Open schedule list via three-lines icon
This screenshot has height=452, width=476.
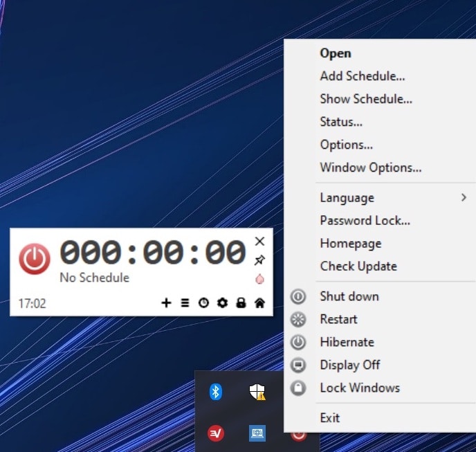(x=185, y=302)
